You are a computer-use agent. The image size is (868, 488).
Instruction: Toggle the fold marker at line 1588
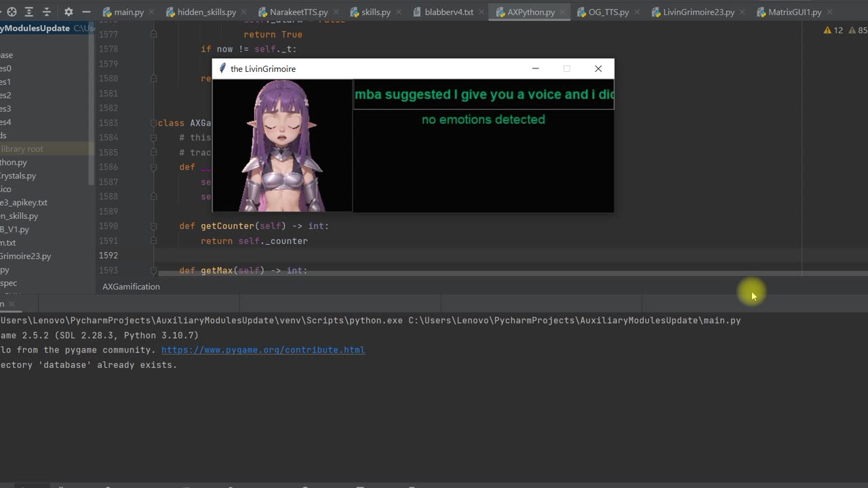click(153, 197)
